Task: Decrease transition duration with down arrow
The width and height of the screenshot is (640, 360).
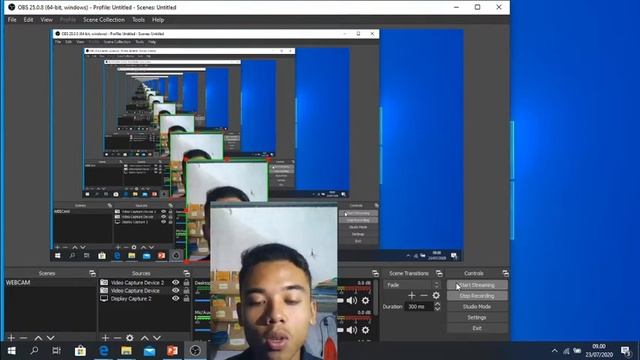Action: pos(438,309)
